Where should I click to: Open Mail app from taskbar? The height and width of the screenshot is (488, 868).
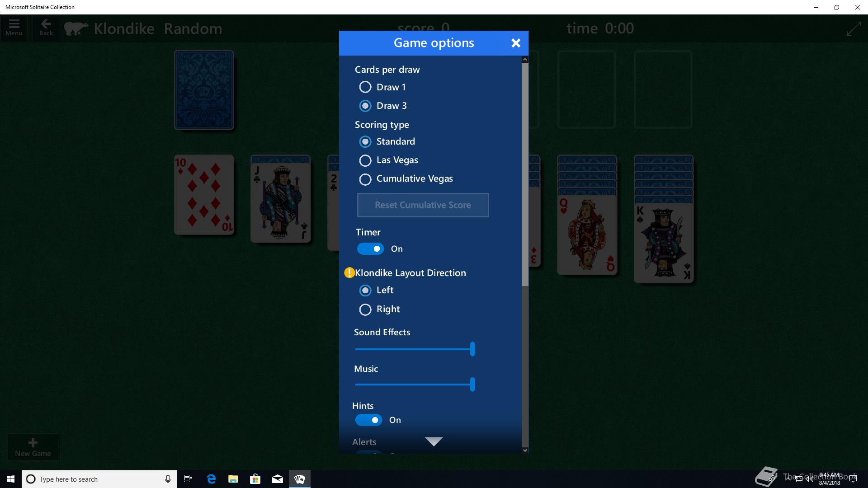point(278,479)
